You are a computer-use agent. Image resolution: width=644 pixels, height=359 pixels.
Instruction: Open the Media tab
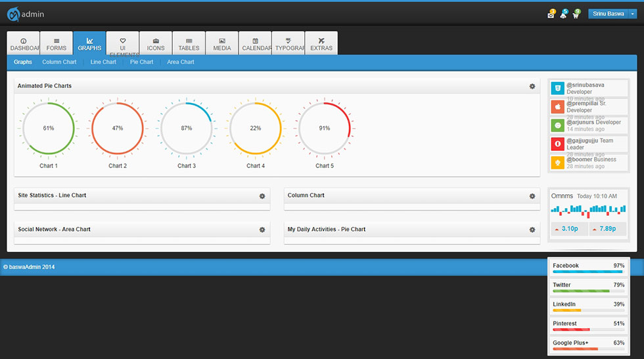[x=222, y=43]
